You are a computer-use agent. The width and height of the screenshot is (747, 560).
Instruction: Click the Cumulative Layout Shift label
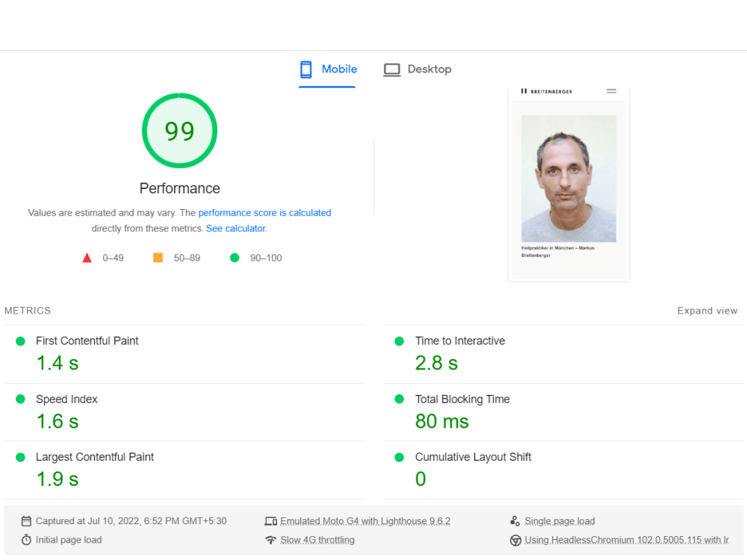[x=473, y=457]
